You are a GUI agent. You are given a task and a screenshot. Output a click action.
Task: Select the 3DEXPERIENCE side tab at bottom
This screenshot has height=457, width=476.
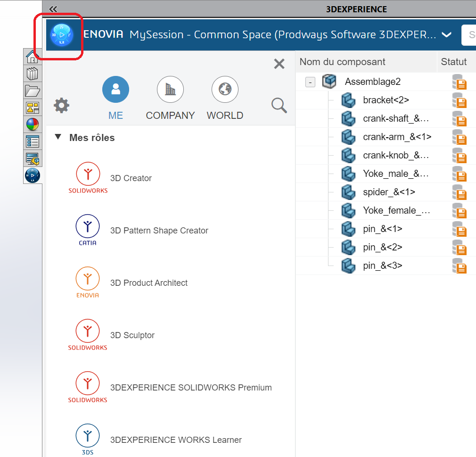pyautogui.click(x=33, y=175)
